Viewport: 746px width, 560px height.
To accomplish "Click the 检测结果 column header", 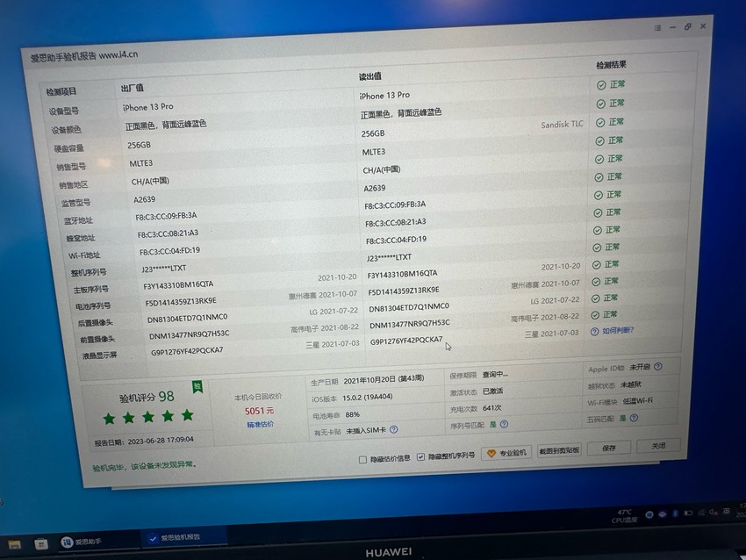I will click(611, 65).
